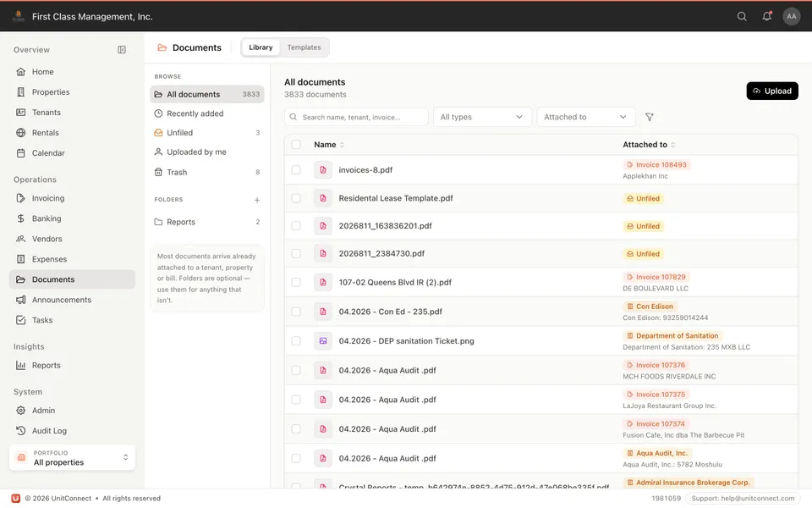Switch to the Library tab
The height and width of the screenshot is (508, 812).
(x=261, y=47)
